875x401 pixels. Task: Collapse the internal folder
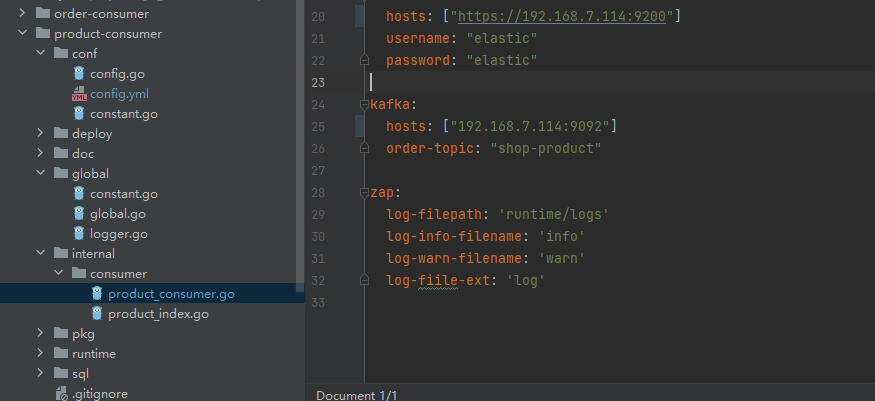coord(40,254)
